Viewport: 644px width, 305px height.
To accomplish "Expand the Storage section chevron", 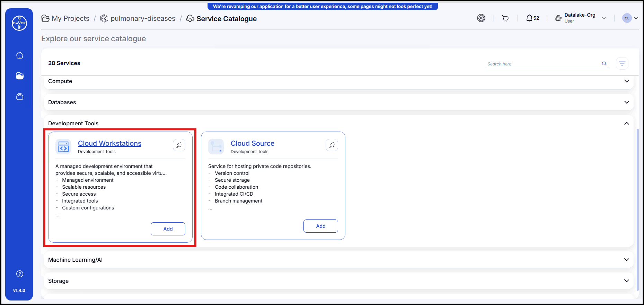I will point(626,281).
